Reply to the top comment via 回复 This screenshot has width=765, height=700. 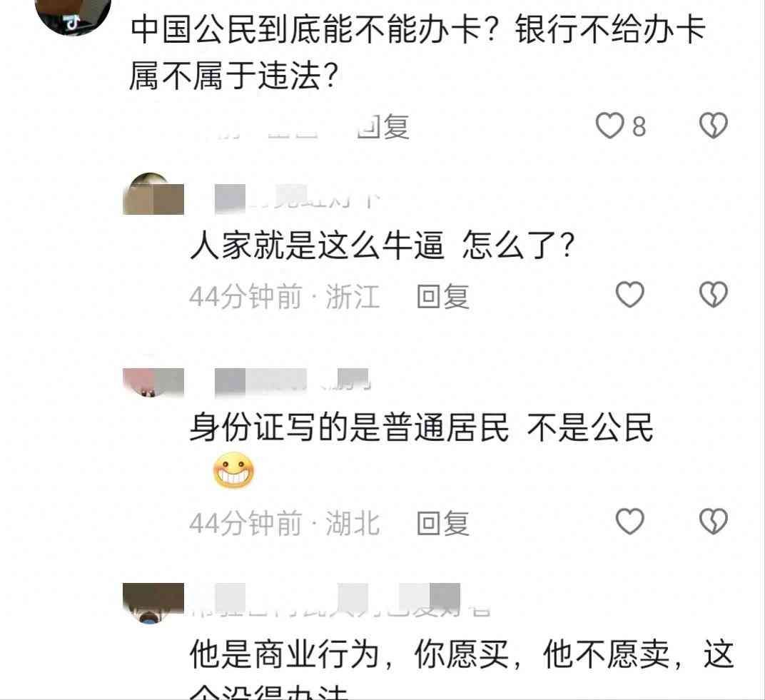click(383, 127)
